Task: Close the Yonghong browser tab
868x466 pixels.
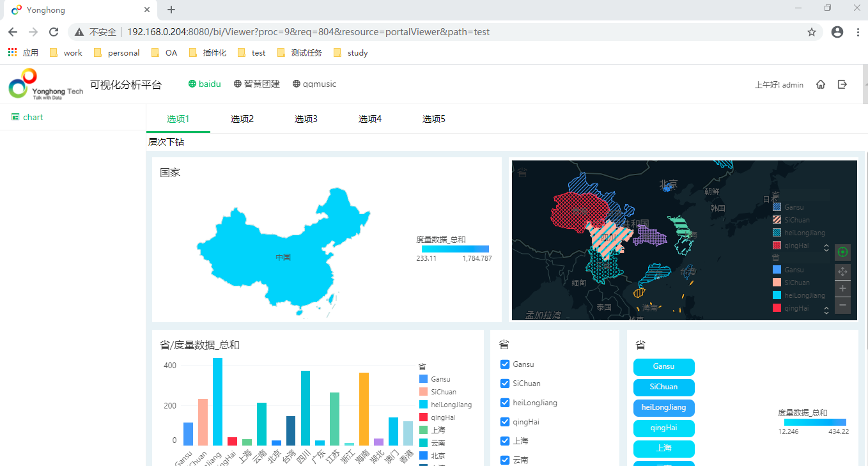Action: (147, 10)
